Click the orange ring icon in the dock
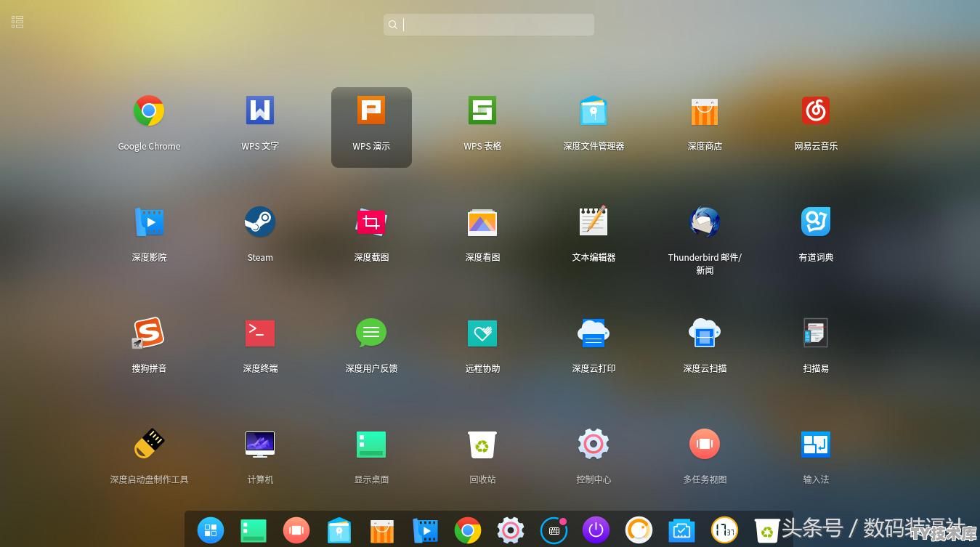This screenshot has height=547, width=980. point(639,530)
